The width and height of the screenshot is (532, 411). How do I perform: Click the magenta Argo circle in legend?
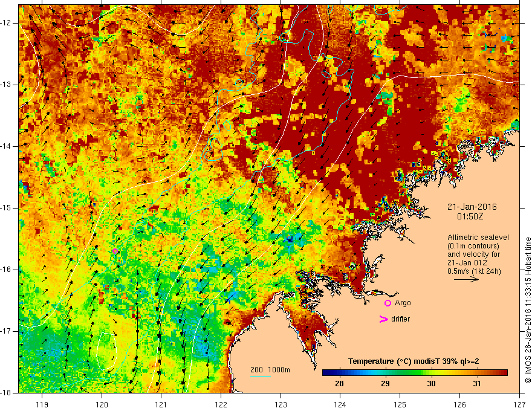(388, 303)
